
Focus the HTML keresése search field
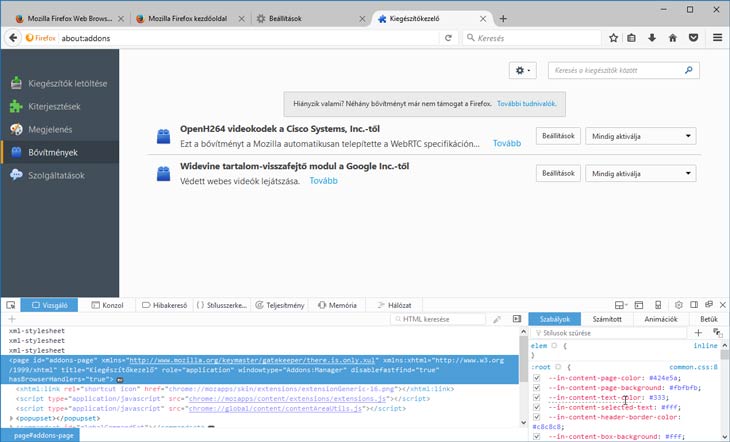438,319
